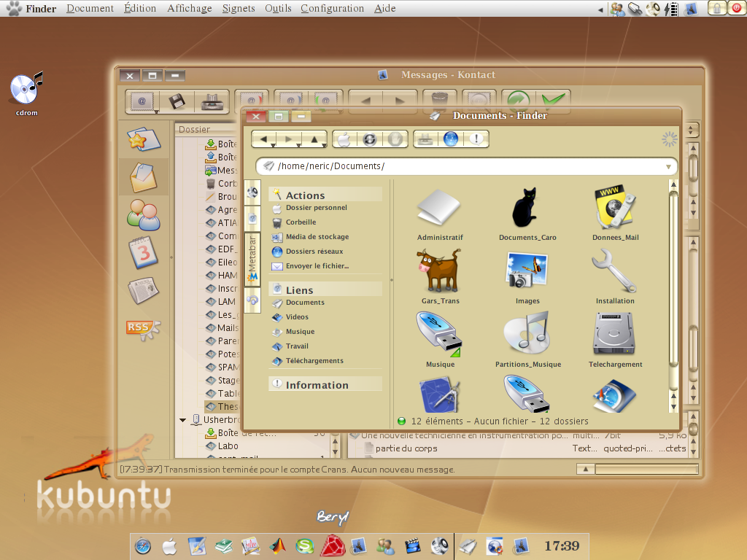Open the Gars_Trans cow folder
The height and width of the screenshot is (560, 747).
click(440, 277)
